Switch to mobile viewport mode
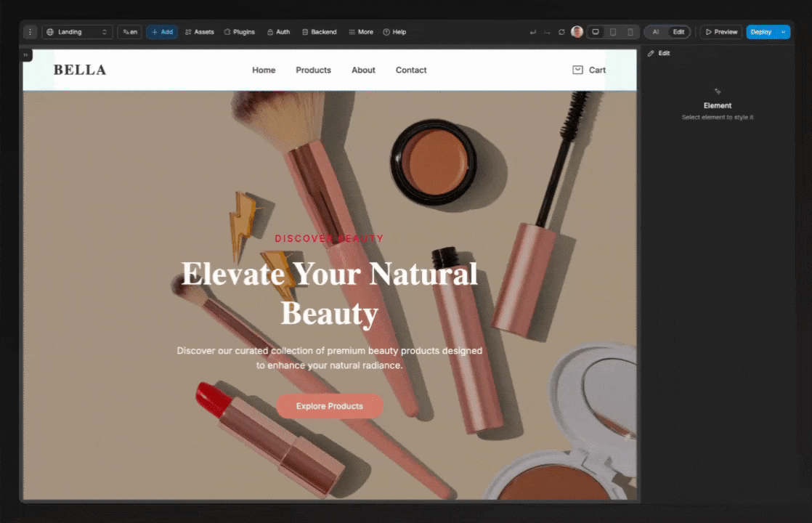This screenshot has width=812, height=523. (x=630, y=32)
